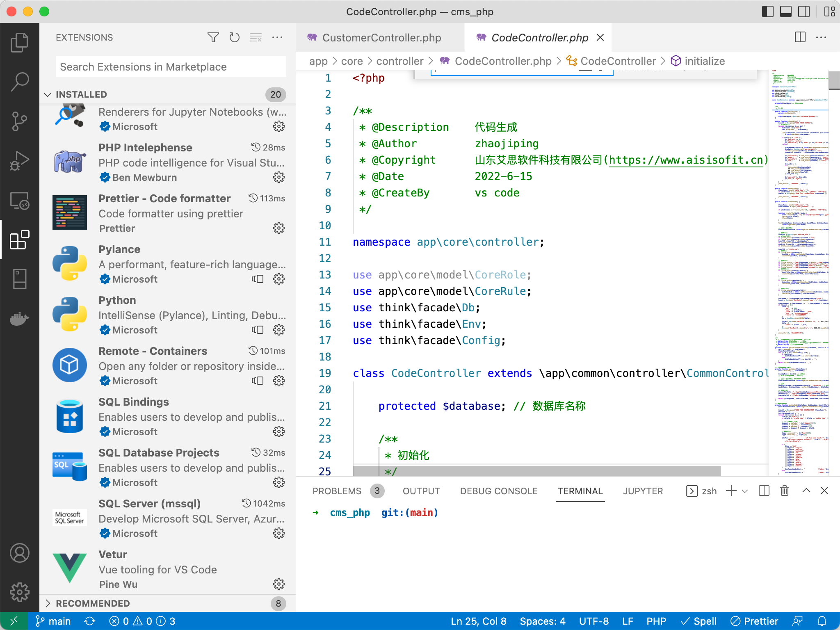
Task: Switch to the CustomerController.php tab
Action: tap(381, 38)
